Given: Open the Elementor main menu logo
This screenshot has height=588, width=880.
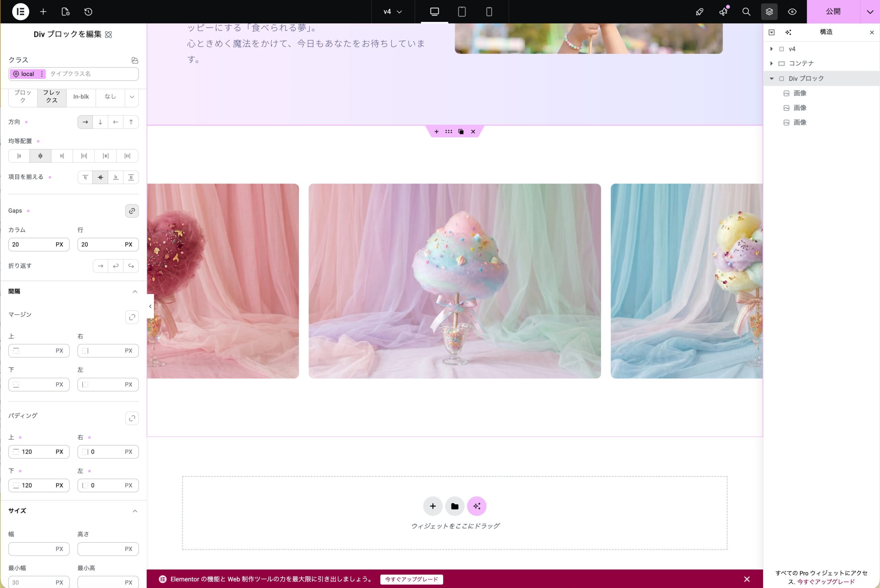Looking at the screenshot, I should (21, 12).
